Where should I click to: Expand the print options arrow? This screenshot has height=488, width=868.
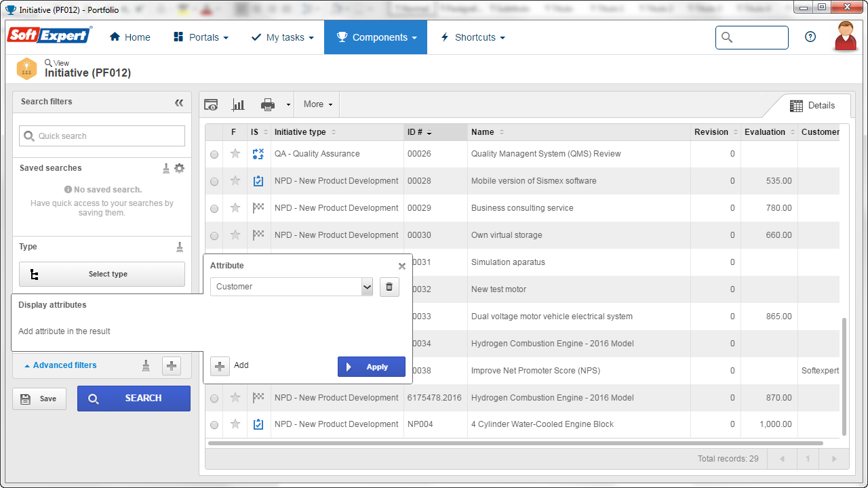point(288,105)
